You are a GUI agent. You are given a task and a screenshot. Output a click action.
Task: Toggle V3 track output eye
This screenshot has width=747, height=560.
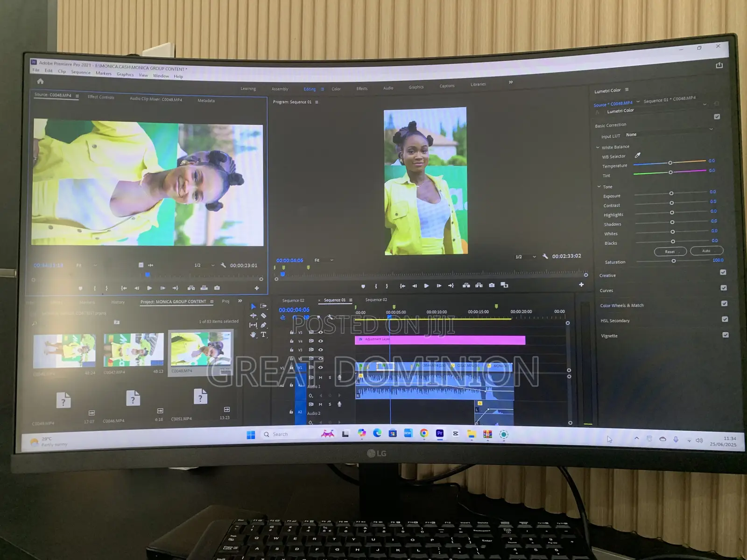click(321, 350)
